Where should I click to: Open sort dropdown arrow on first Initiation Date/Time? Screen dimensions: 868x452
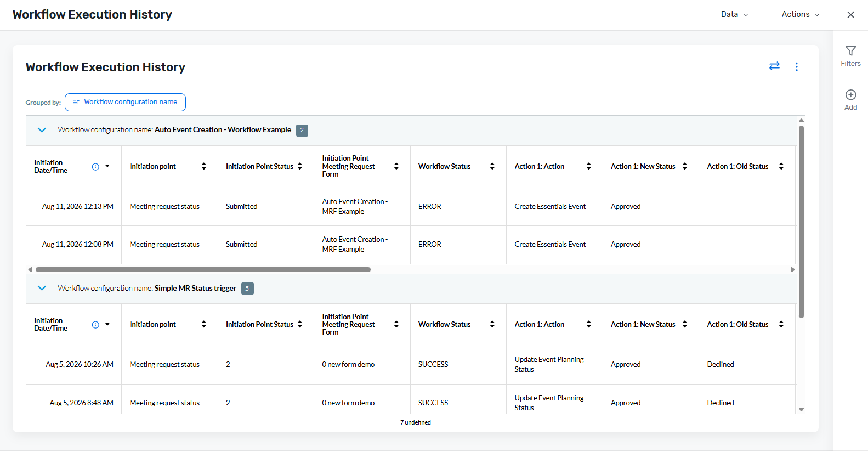(x=107, y=166)
